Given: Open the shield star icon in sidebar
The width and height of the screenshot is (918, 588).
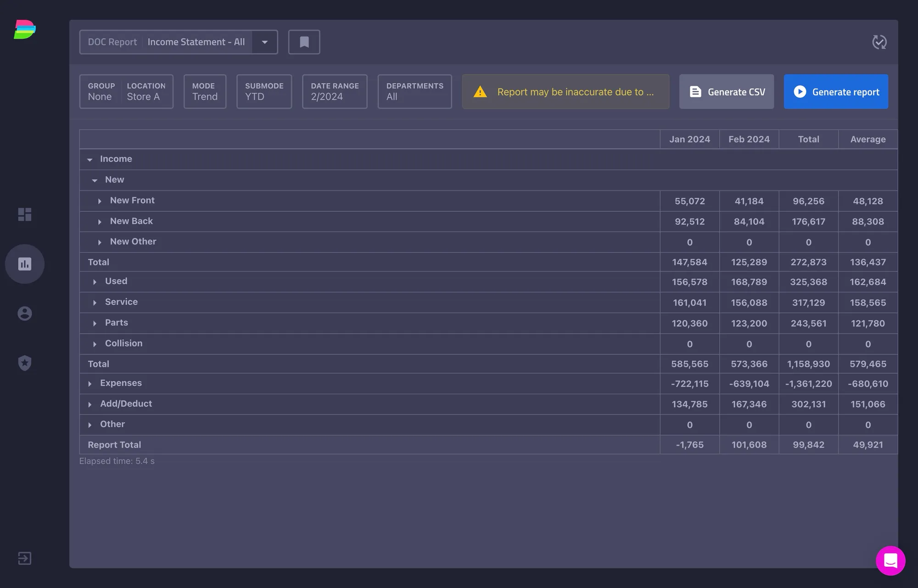Looking at the screenshot, I should (25, 363).
